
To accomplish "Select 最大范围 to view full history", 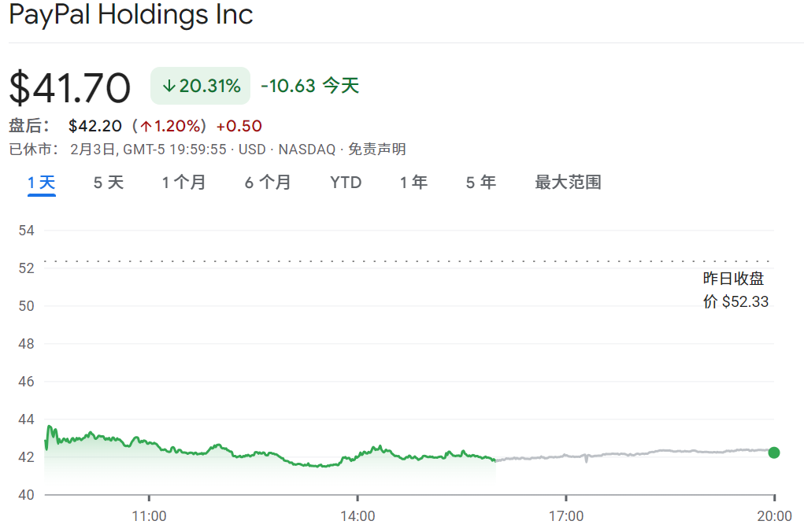I will tap(565, 182).
